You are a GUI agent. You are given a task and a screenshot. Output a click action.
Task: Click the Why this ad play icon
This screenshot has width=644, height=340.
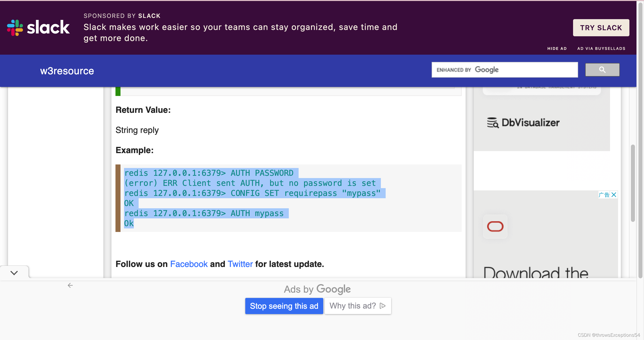(x=383, y=306)
